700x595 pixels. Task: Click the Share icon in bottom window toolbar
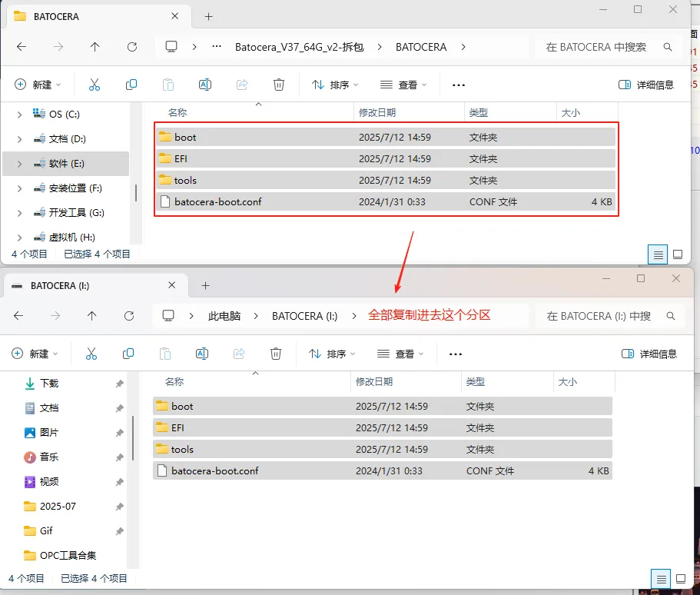click(x=239, y=354)
